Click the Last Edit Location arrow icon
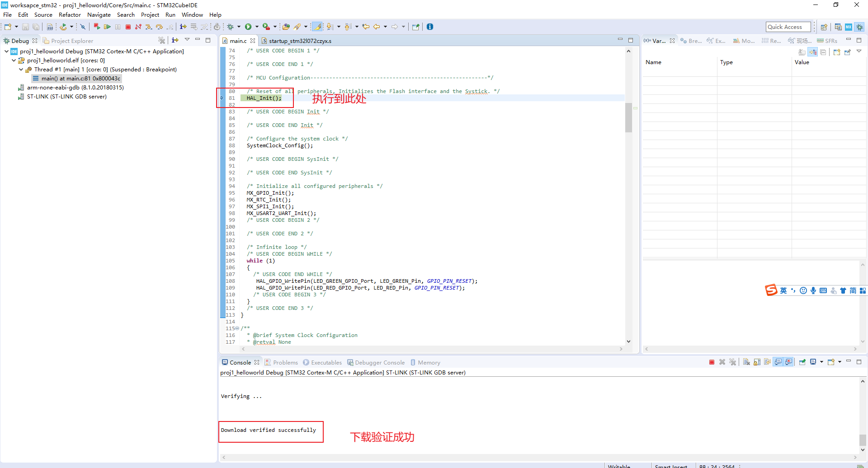Image resolution: width=868 pixels, height=468 pixels. [366, 27]
